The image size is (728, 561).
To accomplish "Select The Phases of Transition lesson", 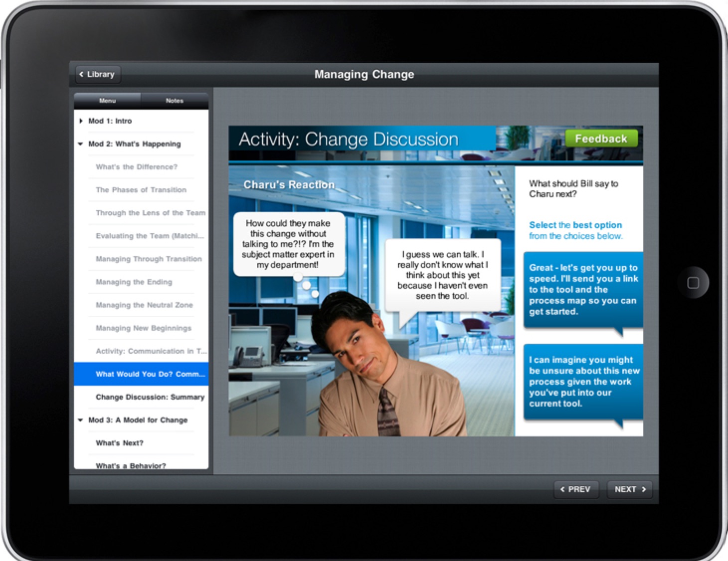I will point(141,190).
